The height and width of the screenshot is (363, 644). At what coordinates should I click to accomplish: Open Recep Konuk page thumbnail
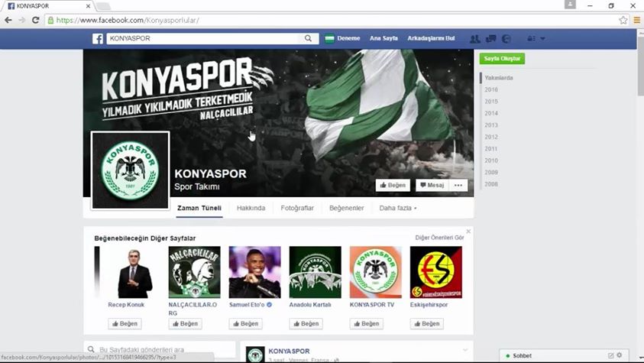point(134,272)
